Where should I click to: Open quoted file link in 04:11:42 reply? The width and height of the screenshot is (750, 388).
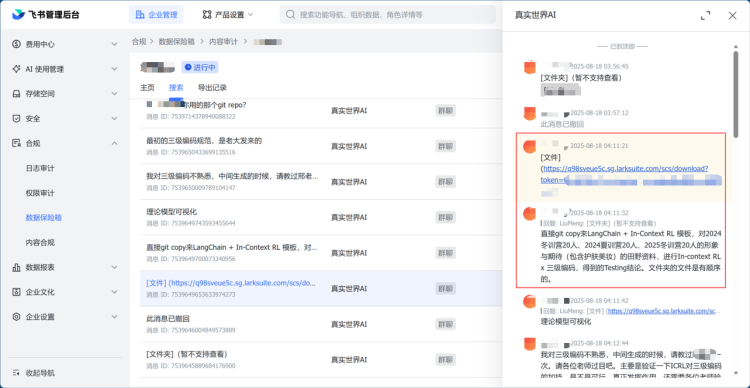pos(663,311)
